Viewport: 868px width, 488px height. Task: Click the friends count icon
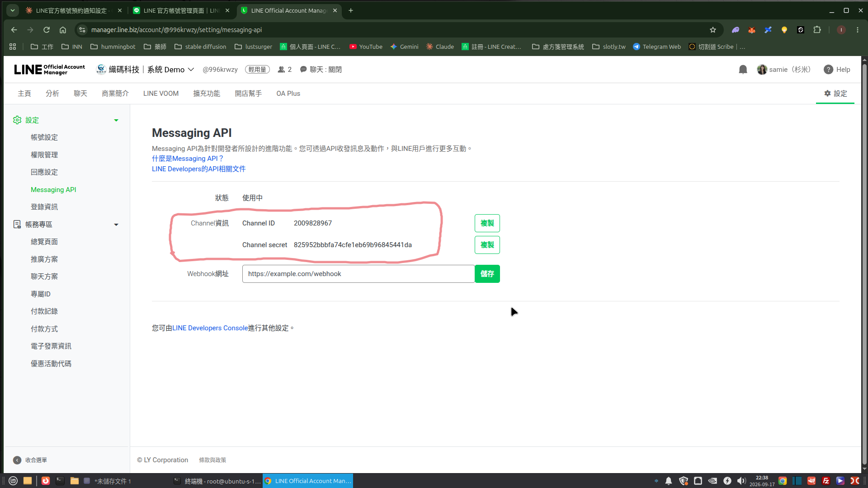[281, 70]
